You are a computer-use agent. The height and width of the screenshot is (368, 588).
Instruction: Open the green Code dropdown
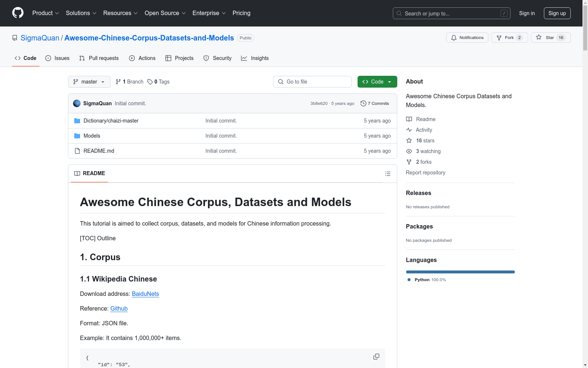[x=377, y=82]
